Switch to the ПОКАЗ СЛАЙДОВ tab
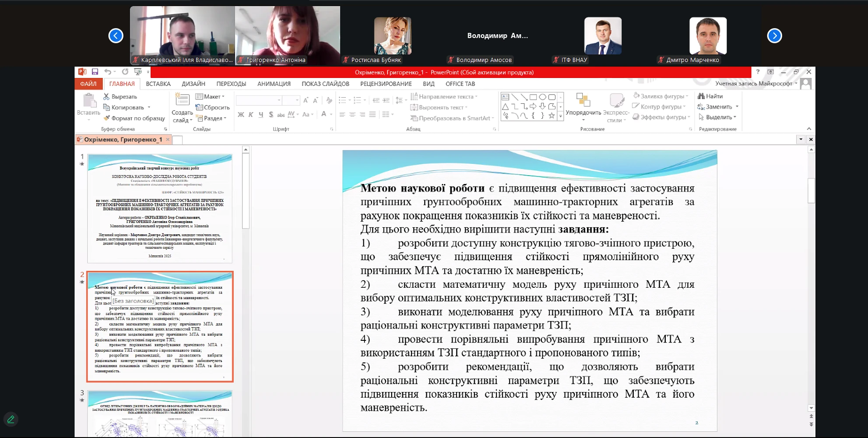Image resolution: width=868 pixels, height=438 pixels. tap(325, 84)
